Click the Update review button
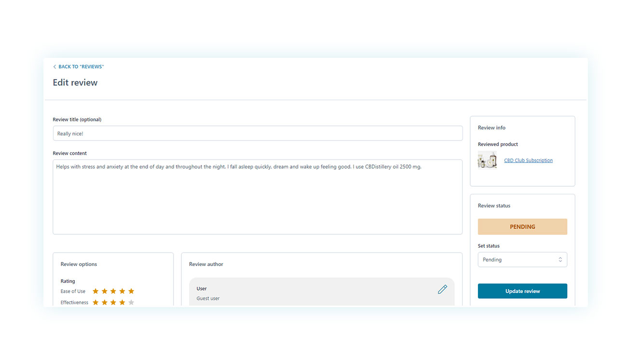 point(522,291)
